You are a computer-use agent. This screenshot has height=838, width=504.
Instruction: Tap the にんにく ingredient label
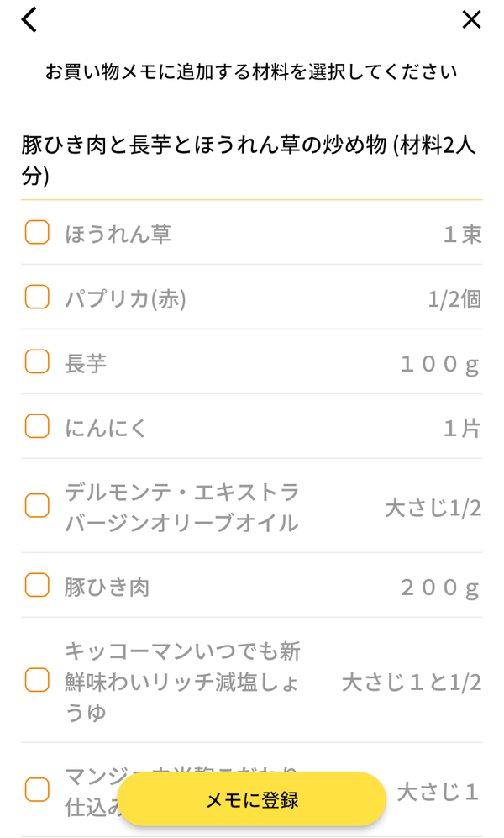(105, 428)
